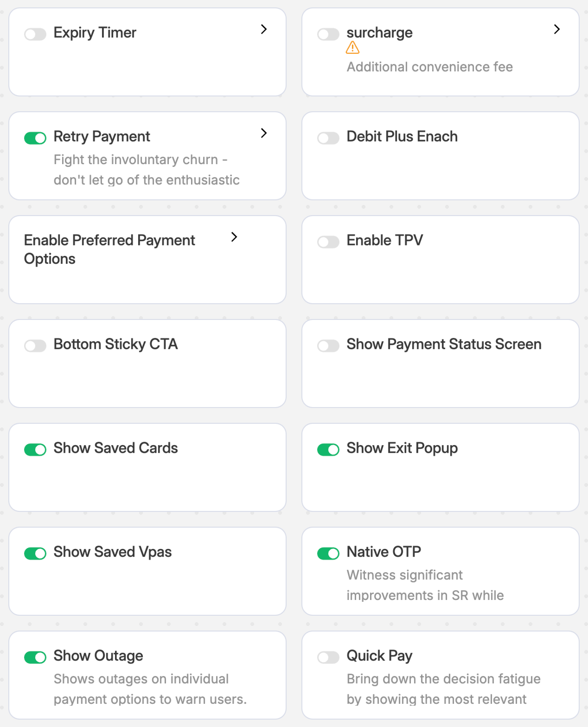
Task: Expand Expiry Timer settings chevron
Action: (x=264, y=29)
